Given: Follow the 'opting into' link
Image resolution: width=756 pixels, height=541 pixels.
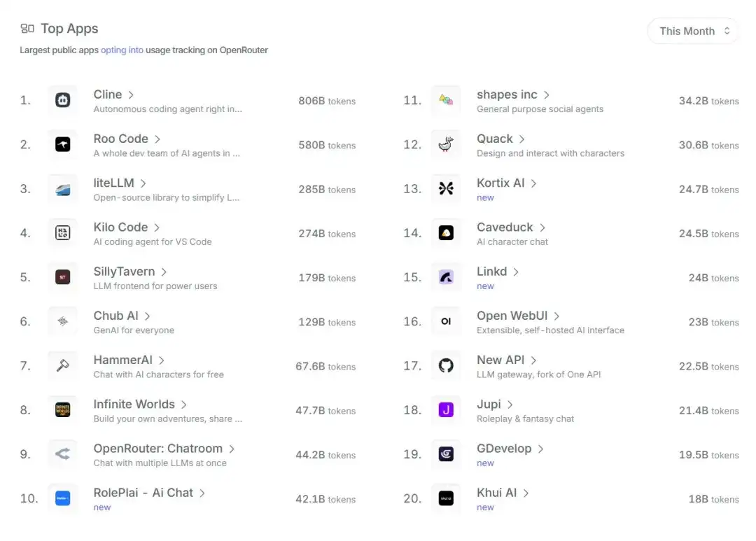Looking at the screenshot, I should click(122, 50).
